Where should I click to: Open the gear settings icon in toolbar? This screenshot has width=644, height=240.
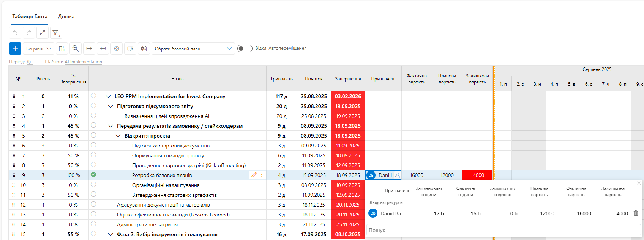click(117, 49)
